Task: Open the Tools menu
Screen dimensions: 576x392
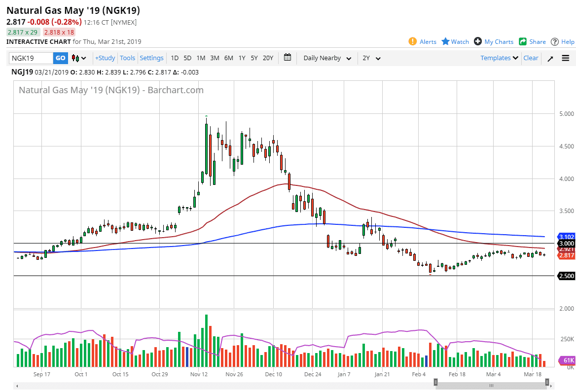Action: [127, 58]
